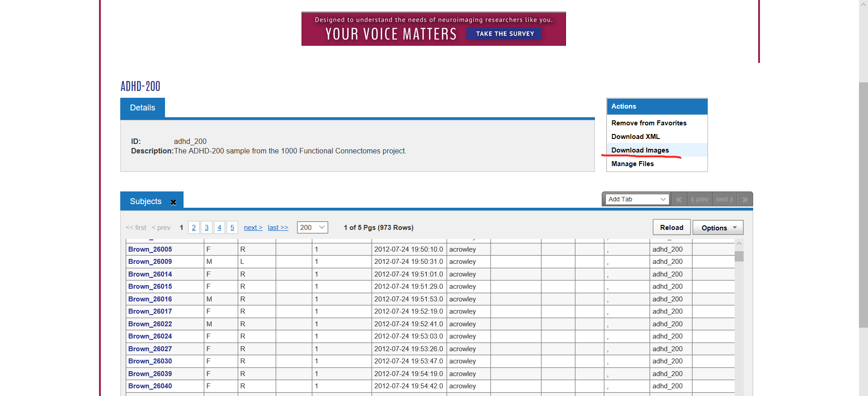
Task: Choose Download XML from Actions
Action: [635, 137]
